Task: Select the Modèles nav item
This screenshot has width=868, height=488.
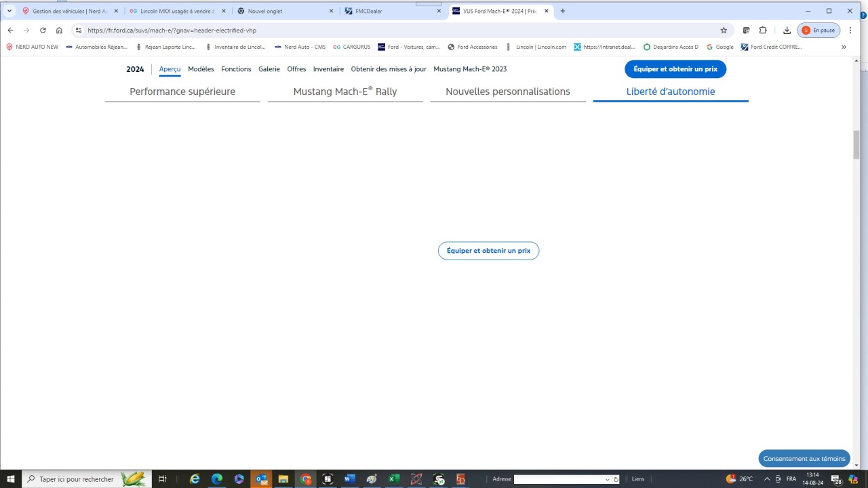Action: point(201,69)
